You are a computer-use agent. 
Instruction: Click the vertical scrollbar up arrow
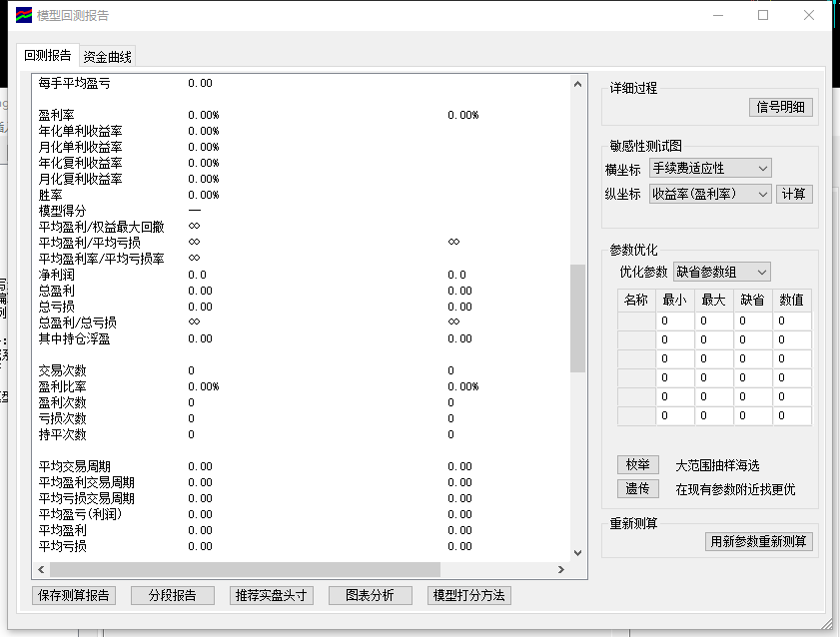(x=577, y=85)
